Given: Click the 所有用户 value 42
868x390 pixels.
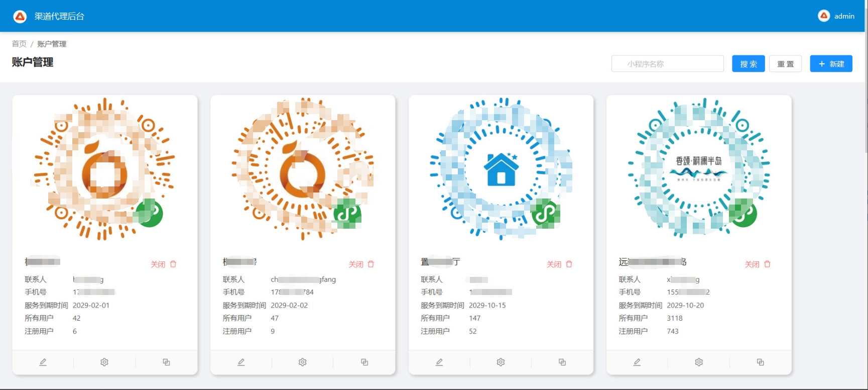Looking at the screenshot, I should pos(77,318).
